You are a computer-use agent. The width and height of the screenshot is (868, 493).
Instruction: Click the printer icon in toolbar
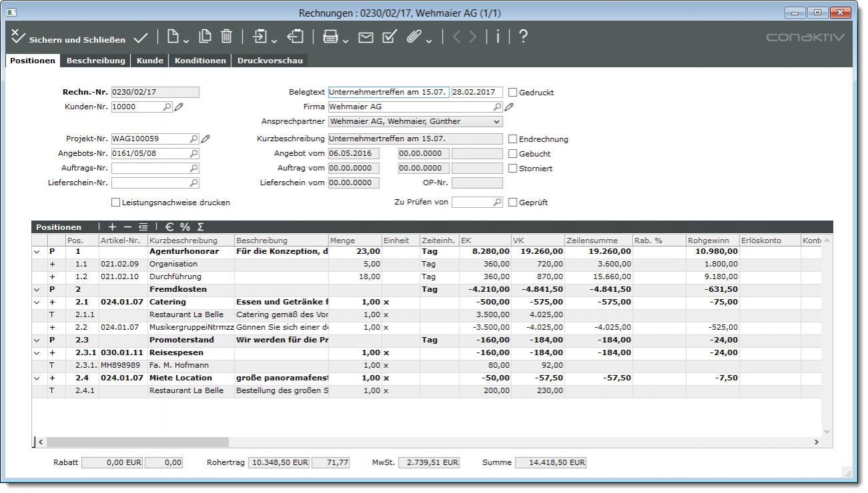pyautogui.click(x=330, y=37)
